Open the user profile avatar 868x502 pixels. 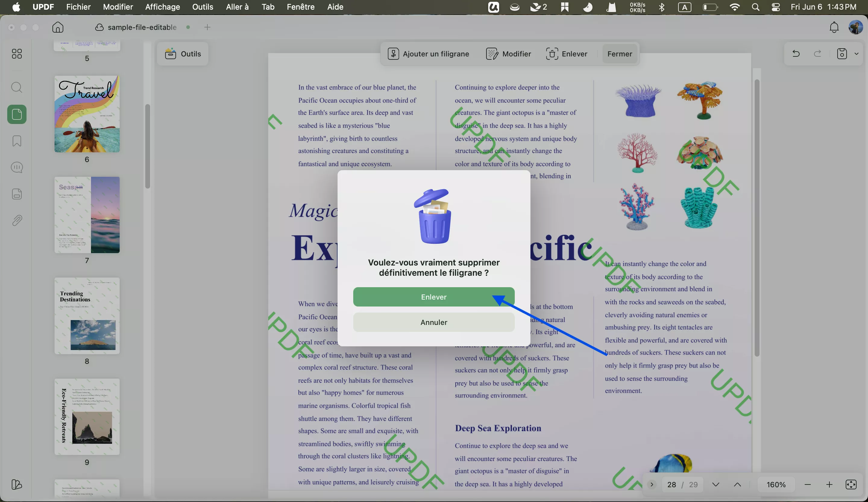tap(856, 27)
